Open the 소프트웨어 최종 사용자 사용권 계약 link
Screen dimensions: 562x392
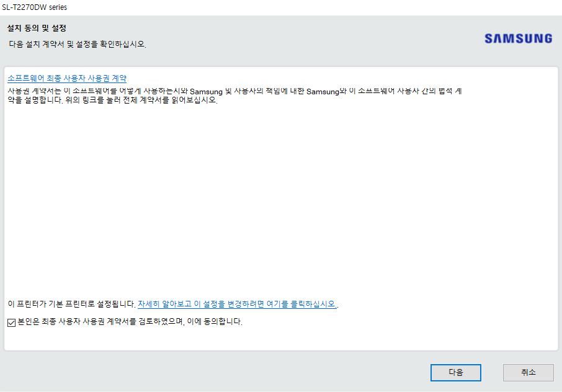click(x=67, y=78)
